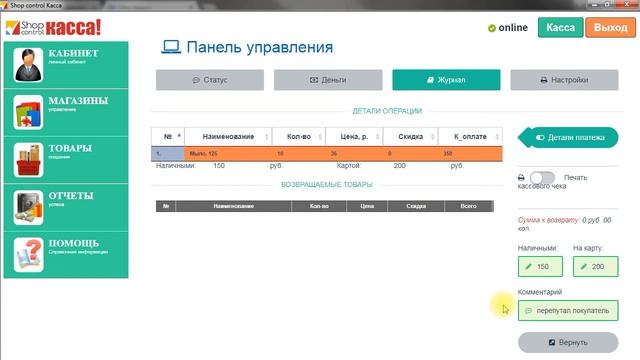Click the green online status indicator

click(491, 28)
